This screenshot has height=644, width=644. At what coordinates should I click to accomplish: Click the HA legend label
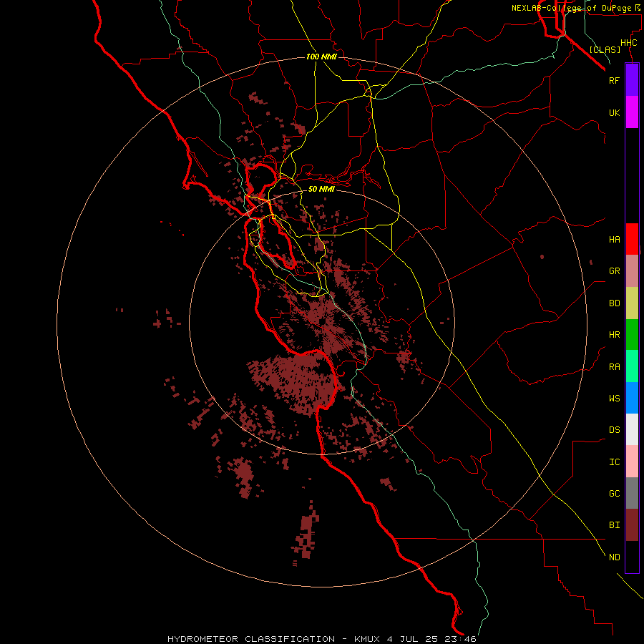pos(614,239)
